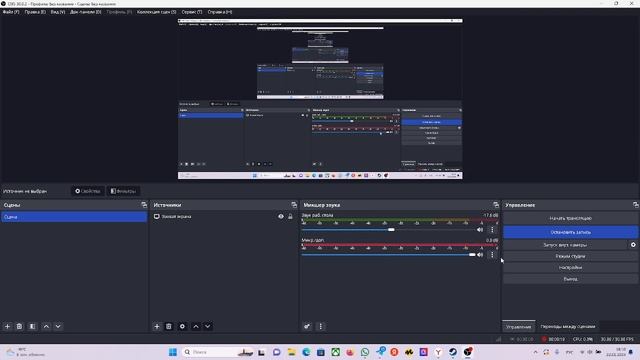Pop out the Controls dock panel
Image resolution: width=640 pixels, height=360 pixels.
(636, 205)
